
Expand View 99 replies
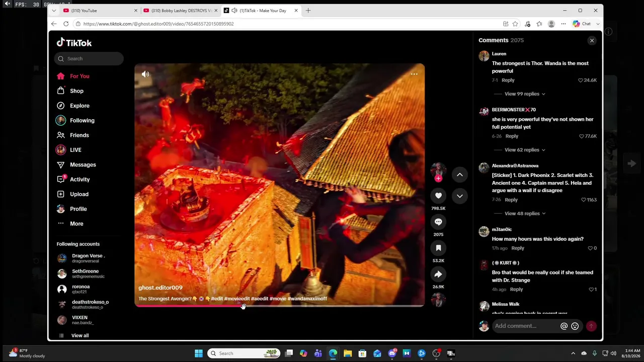pyautogui.click(x=525, y=94)
